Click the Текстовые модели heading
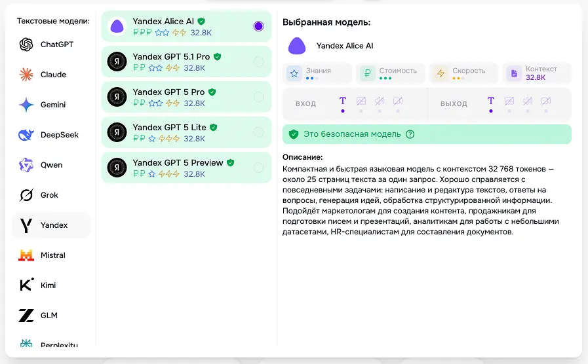The width and height of the screenshot is (588, 364). pyautogui.click(x=53, y=21)
